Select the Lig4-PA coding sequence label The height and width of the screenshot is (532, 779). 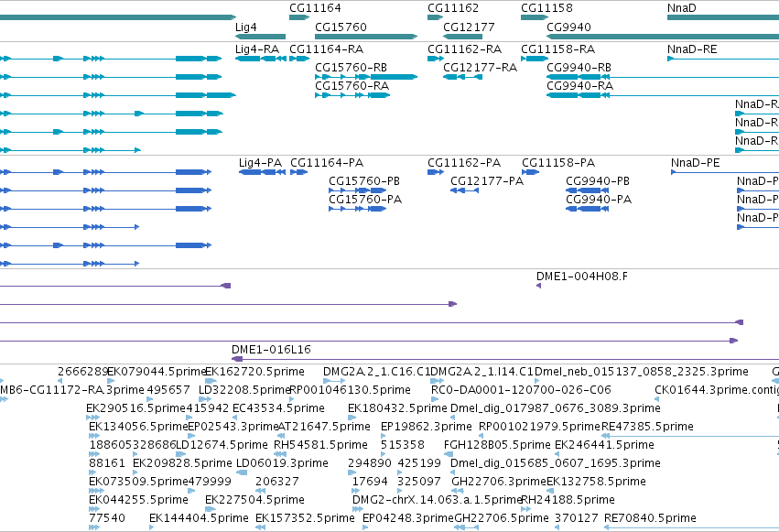coord(260,163)
